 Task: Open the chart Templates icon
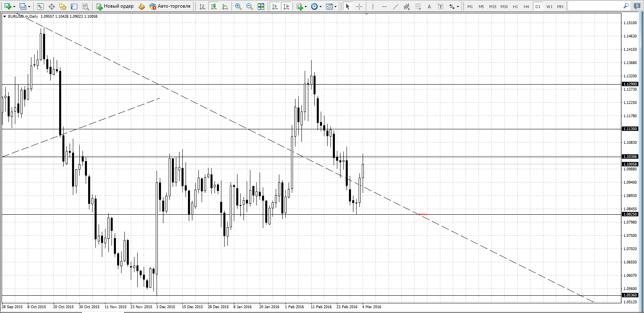click(329, 6)
